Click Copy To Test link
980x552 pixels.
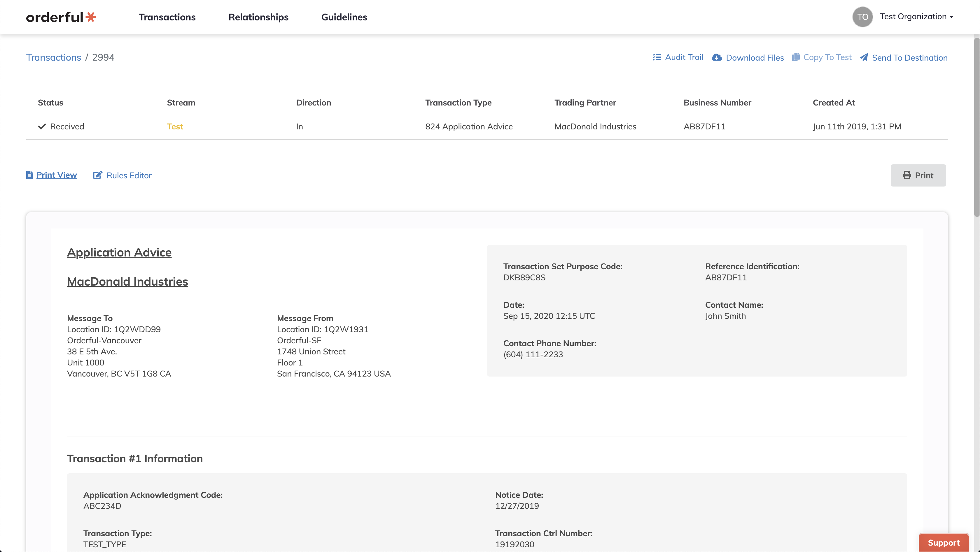827,57
